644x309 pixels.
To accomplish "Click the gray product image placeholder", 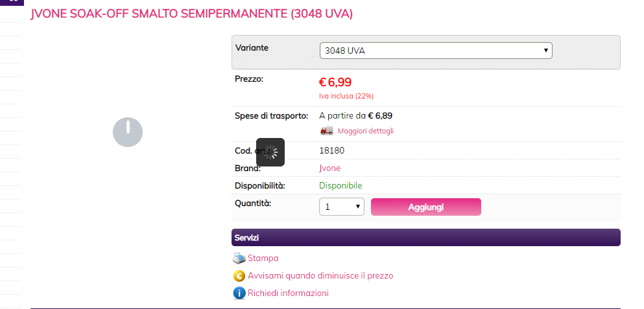I will (x=128, y=132).
